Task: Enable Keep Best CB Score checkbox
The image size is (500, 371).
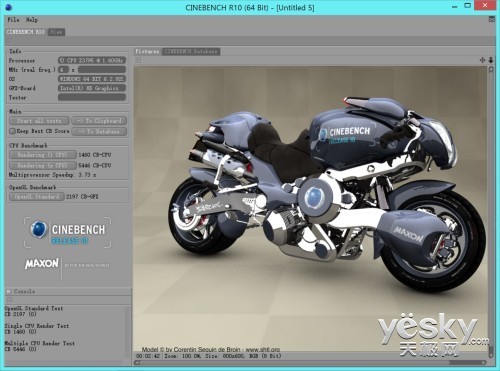Action: click(x=12, y=131)
